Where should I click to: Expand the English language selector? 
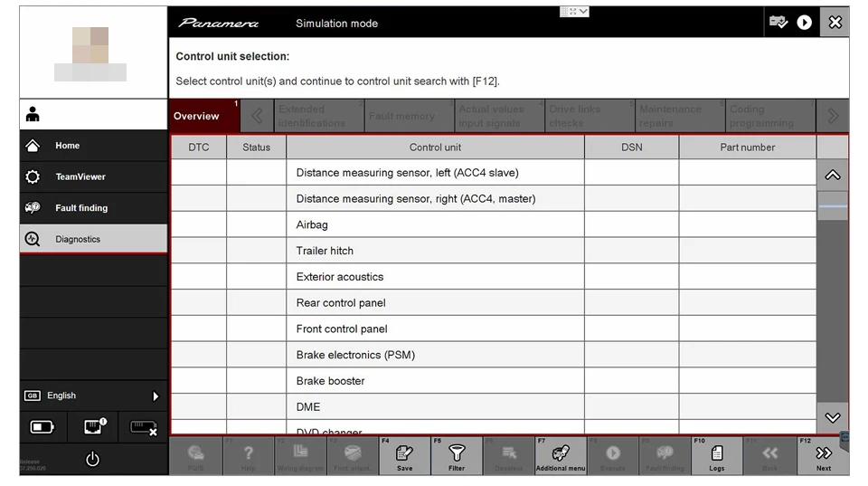[93, 395]
